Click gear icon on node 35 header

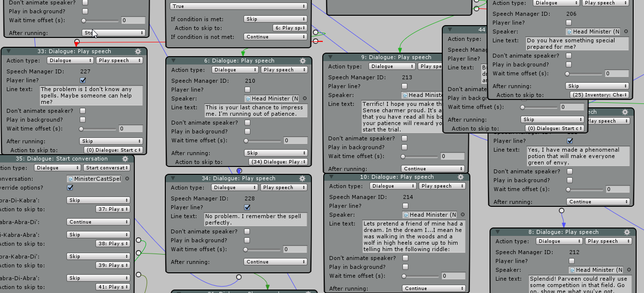[x=125, y=159]
